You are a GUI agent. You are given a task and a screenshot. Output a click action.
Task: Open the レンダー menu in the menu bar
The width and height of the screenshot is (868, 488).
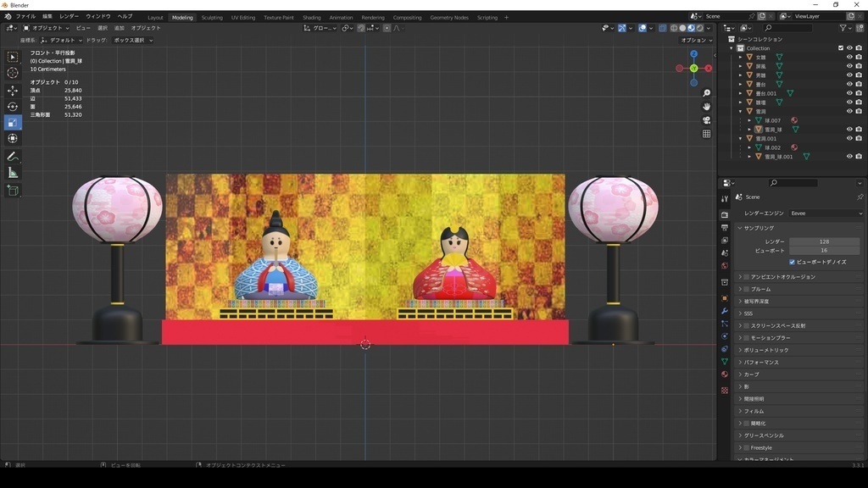pyautogui.click(x=71, y=15)
